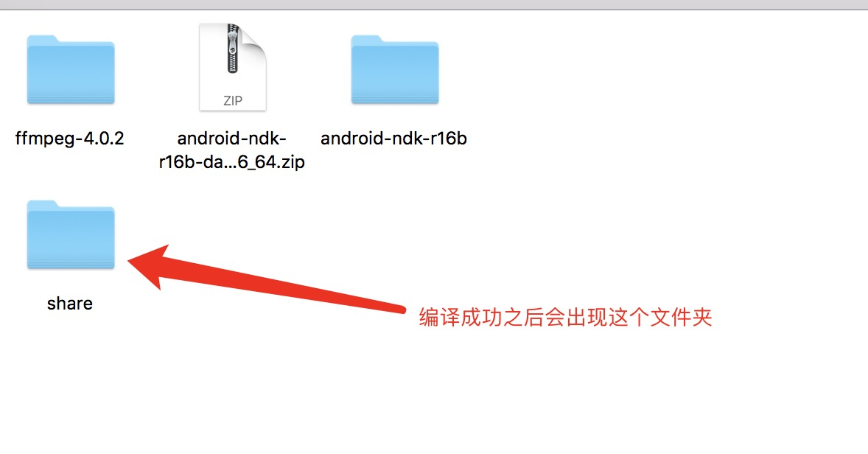
Task: Click the ZIP badge text on archive icon
Action: coord(233,101)
